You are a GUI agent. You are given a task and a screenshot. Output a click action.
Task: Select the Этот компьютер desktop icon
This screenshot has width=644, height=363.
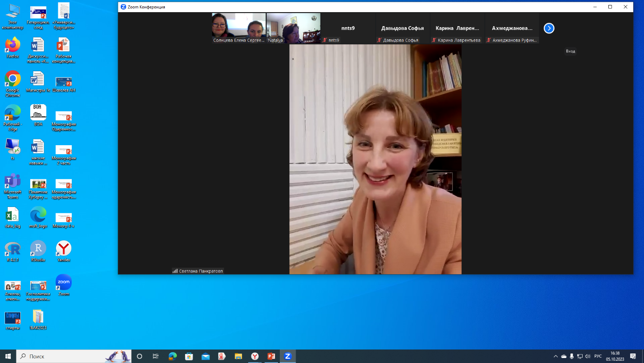13,16
